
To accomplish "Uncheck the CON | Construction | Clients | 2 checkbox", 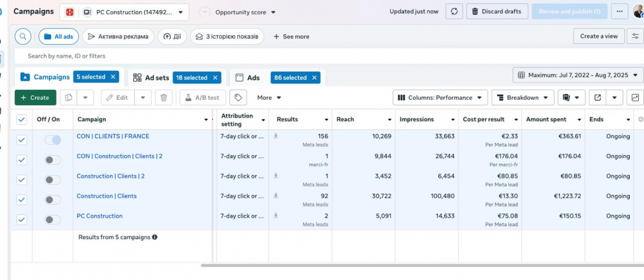I will click(21, 160).
